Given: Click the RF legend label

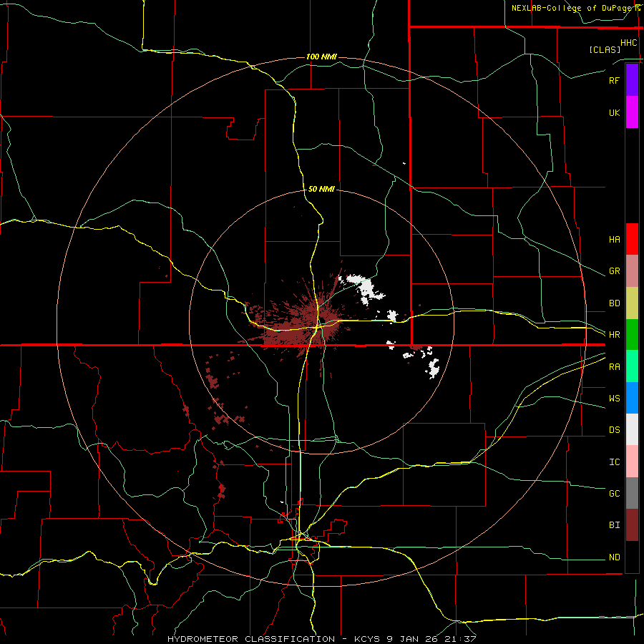Looking at the screenshot, I should [x=614, y=80].
